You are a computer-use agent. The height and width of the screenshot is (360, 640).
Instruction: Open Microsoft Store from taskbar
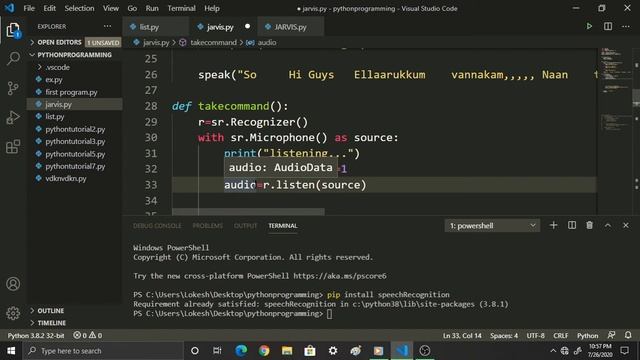point(310,351)
